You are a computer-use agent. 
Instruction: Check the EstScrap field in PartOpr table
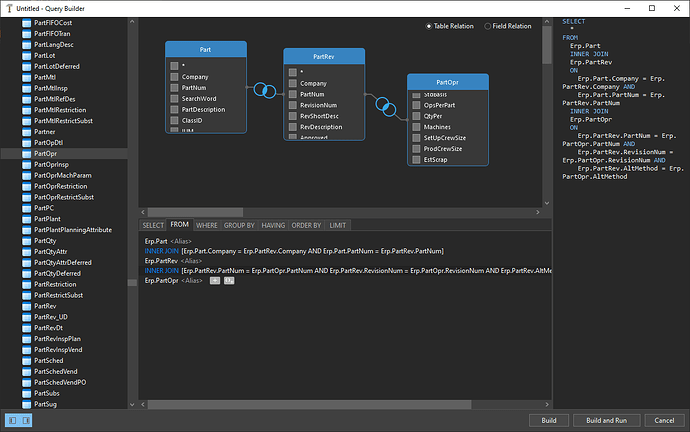[416, 160]
